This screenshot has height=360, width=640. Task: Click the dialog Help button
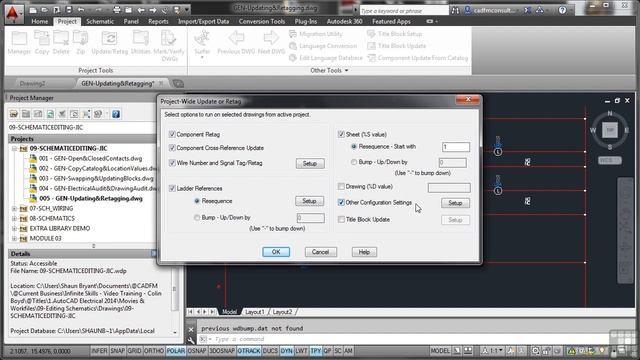364,252
